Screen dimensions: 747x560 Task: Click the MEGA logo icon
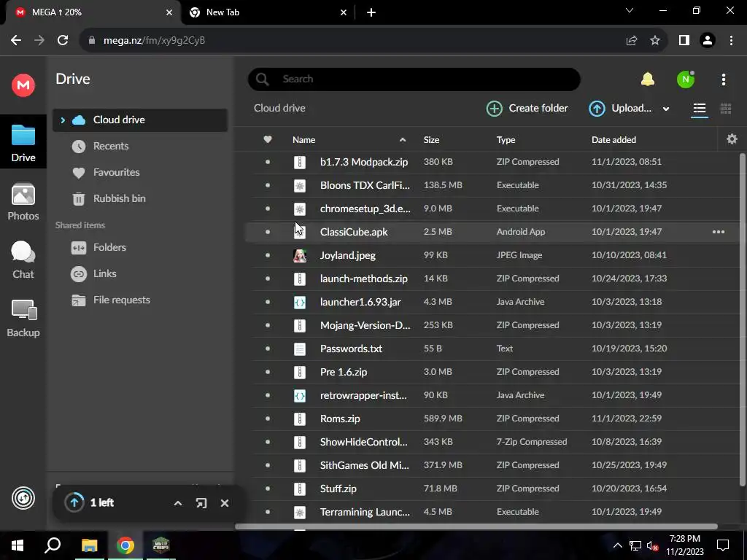(23, 85)
